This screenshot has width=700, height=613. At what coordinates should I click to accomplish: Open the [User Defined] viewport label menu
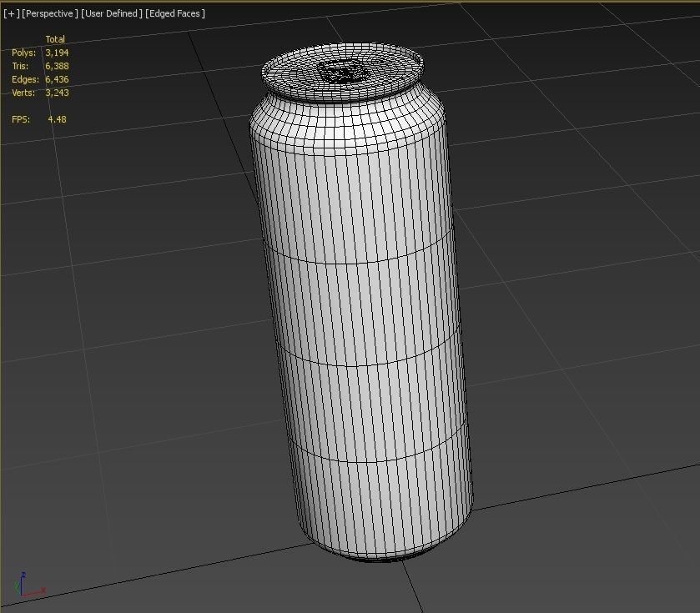112,13
